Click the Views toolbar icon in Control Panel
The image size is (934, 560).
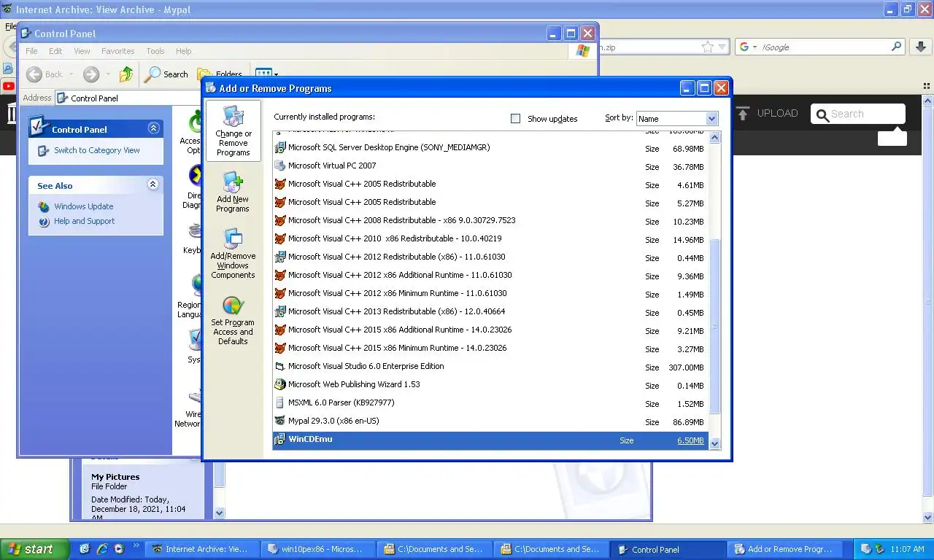[x=263, y=74]
